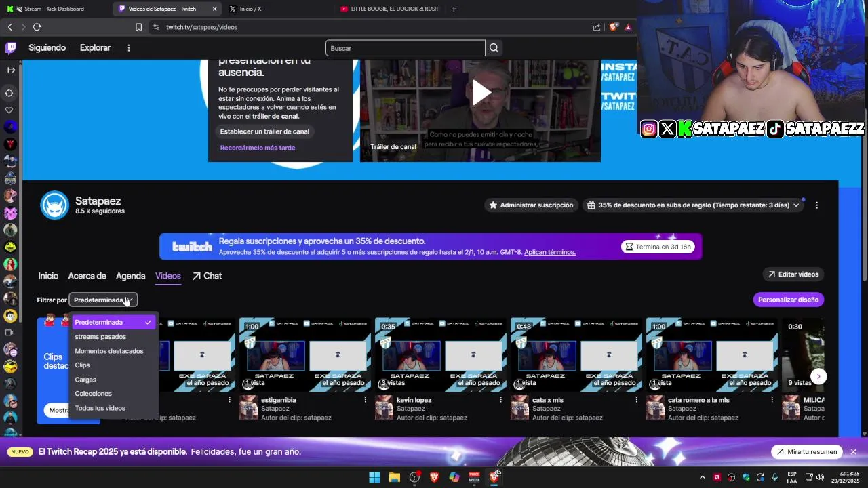
Task: Open the three-dot menu beside Explorar
Action: click(x=128, y=48)
